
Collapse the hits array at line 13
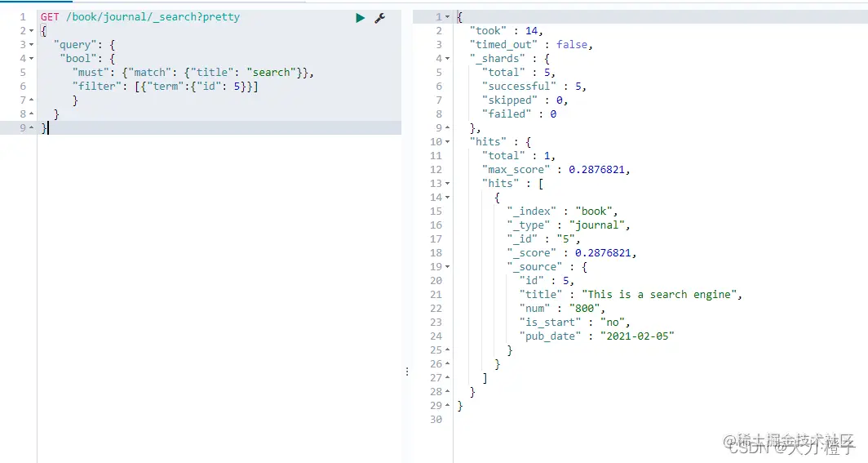447,184
